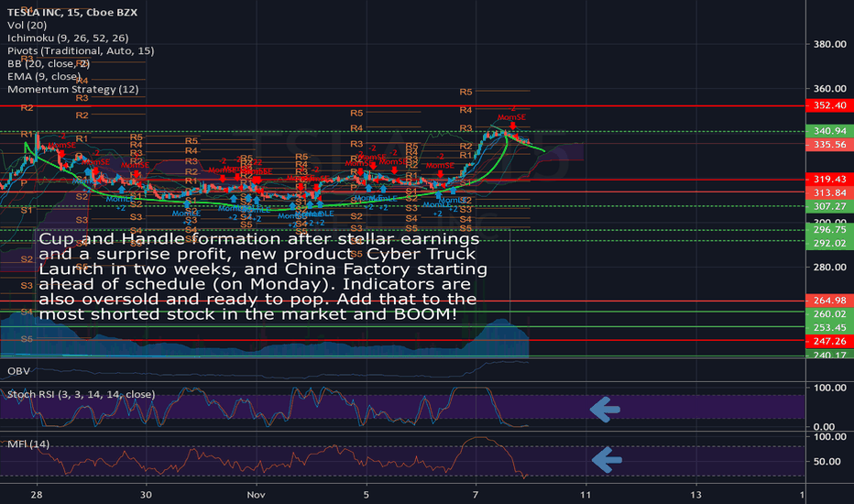Viewport: 854px width, 504px height.
Task: Click the Stoch RSI (3, 3, 14, 14, close) label
Action: pos(81,394)
